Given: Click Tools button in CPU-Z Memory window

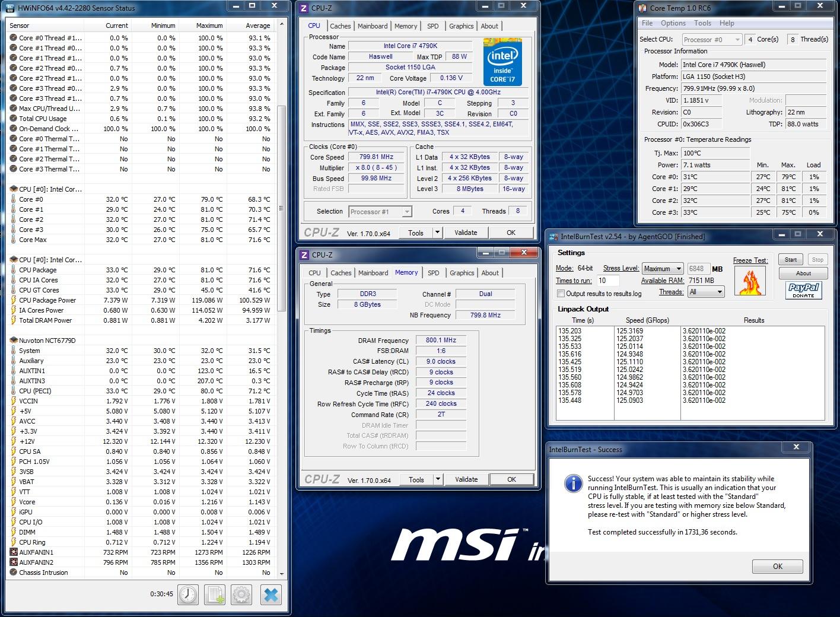Looking at the screenshot, I should [x=416, y=479].
